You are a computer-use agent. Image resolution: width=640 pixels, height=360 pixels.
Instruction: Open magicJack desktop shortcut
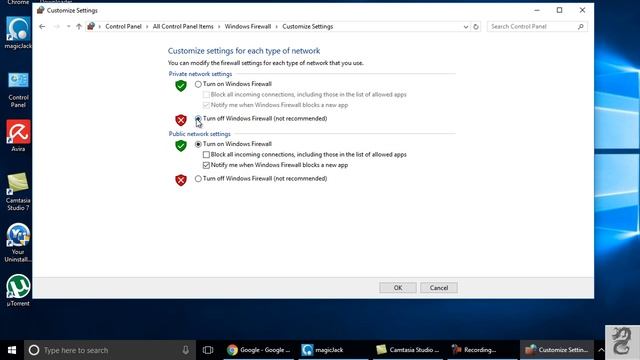[18, 33]
